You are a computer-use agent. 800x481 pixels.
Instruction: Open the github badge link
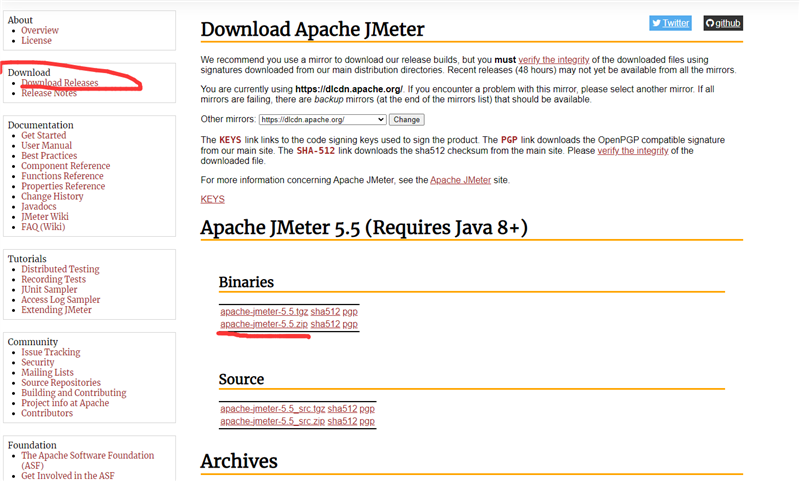click(x=723, y=23)
